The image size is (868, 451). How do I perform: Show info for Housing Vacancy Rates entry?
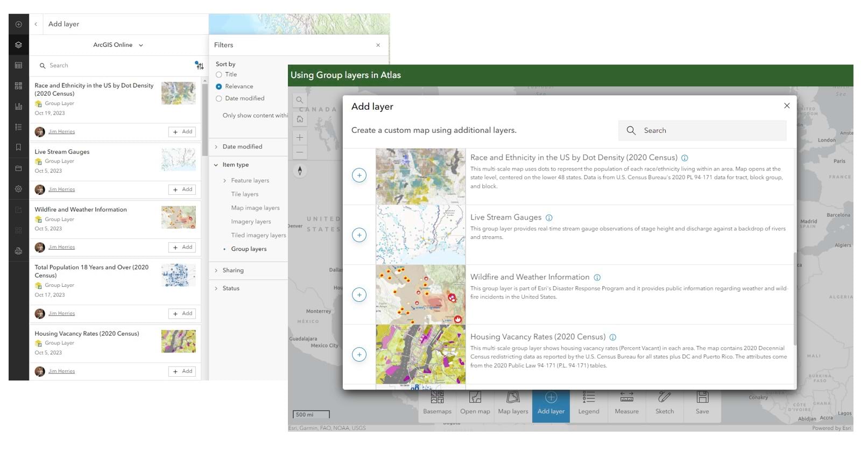(612, 337)
